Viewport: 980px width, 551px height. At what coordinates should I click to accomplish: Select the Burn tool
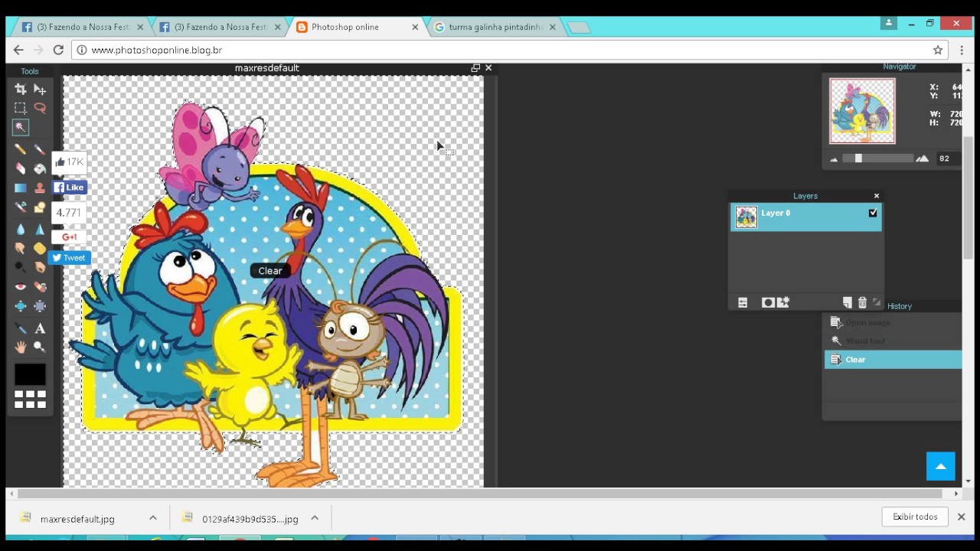40,267
